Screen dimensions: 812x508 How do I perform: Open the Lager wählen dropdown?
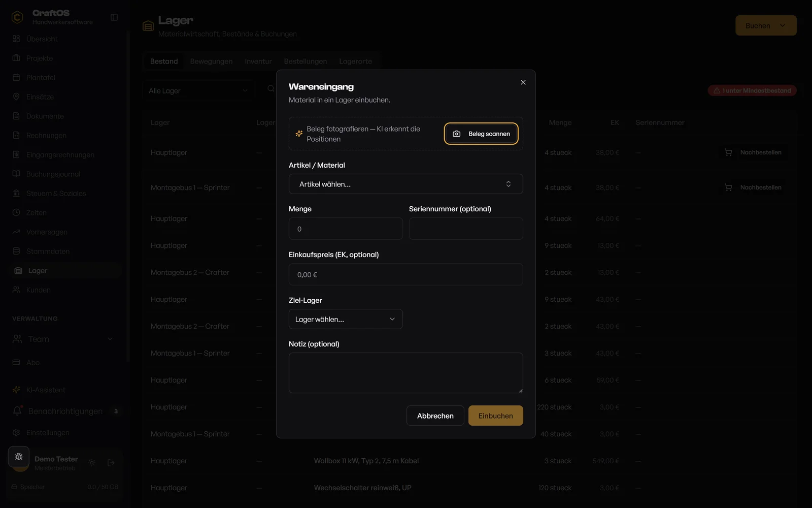[x=346, y=319]
